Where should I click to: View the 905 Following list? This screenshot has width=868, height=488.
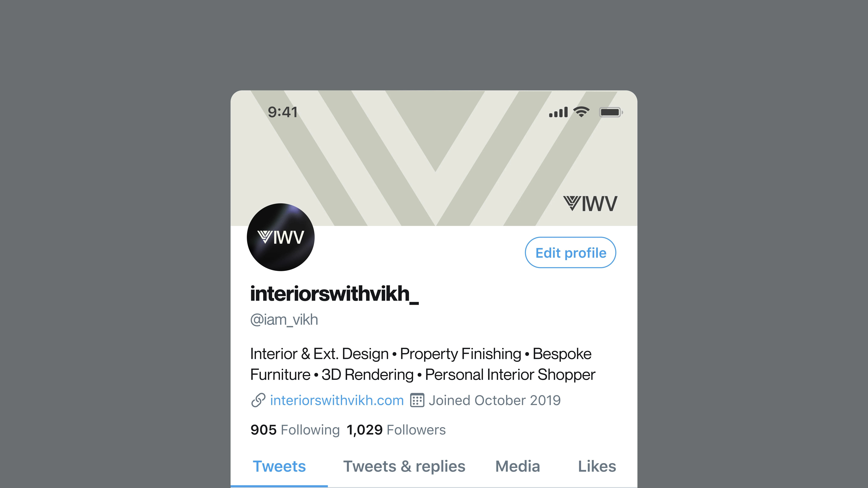(295, 430)
